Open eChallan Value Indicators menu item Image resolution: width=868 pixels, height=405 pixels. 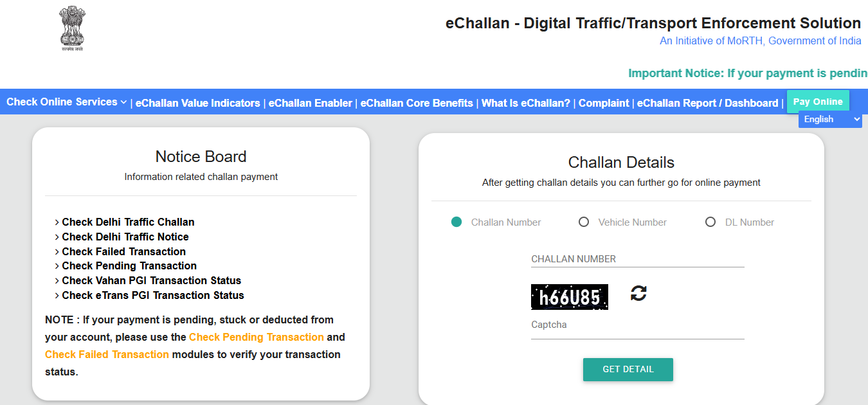point(197,103)
